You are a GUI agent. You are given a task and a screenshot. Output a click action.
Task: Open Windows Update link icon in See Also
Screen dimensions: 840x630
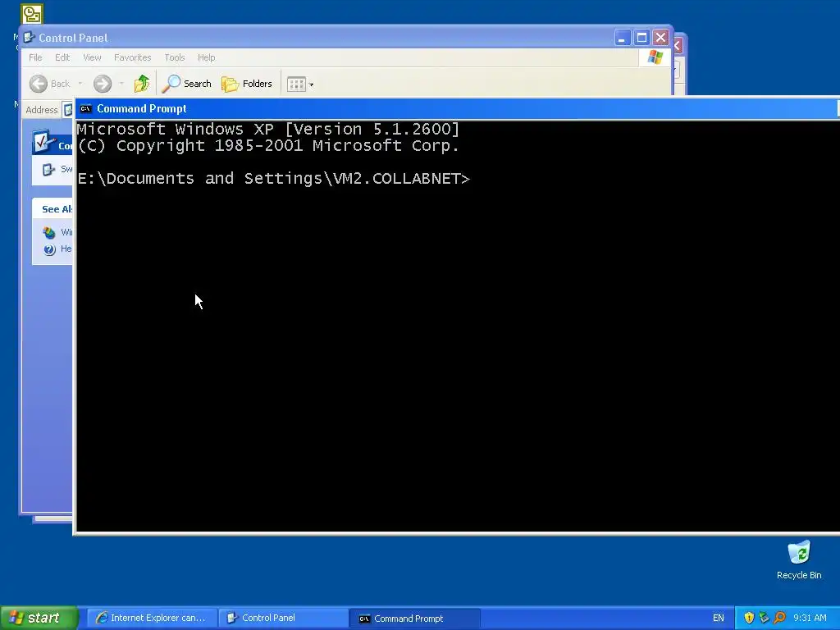click(49, 232)
